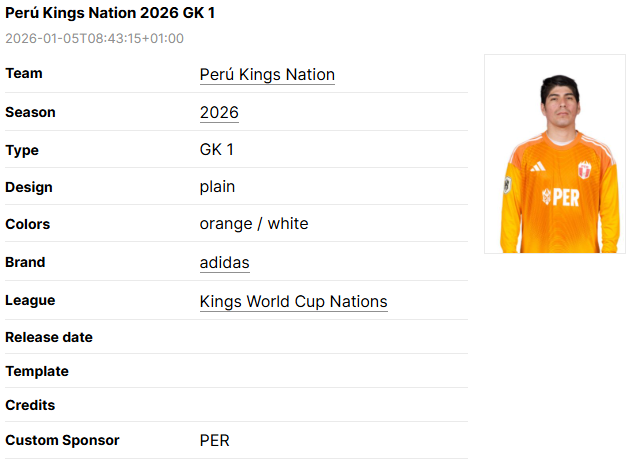The height and width of the screenshot is (465, 637).
Task: Click the page title heading text
Action: (x=110, y=13)
